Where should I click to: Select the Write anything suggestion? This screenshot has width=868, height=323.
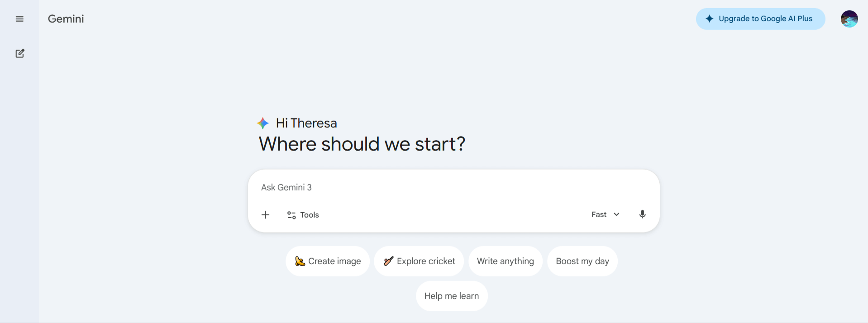pos(505,261)
